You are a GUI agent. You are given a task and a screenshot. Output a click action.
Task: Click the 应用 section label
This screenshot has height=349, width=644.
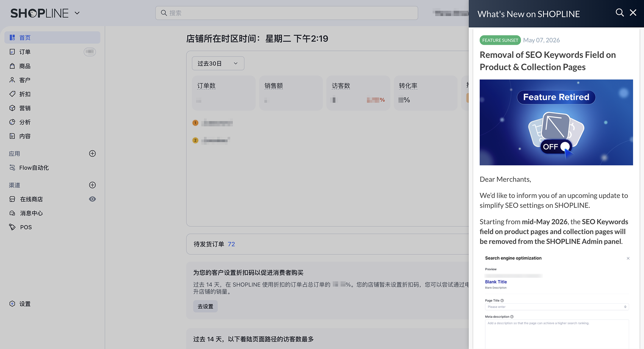[14, 154]
